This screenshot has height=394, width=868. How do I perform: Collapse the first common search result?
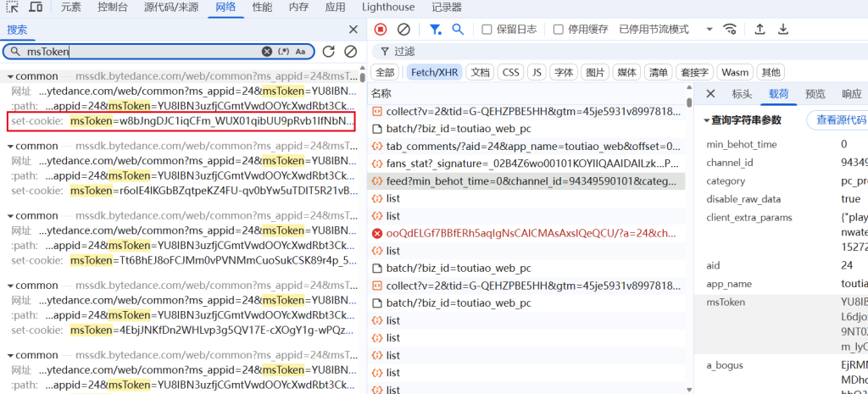point(10,75)
